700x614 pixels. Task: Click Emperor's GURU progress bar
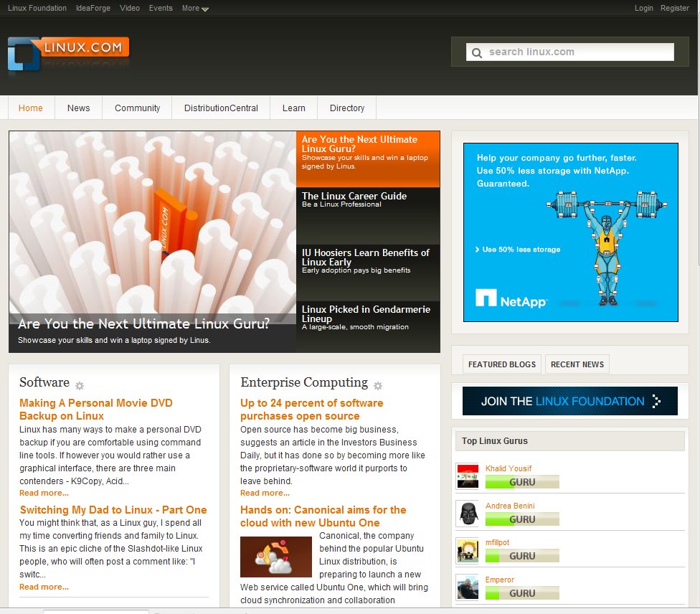point(522,593)
